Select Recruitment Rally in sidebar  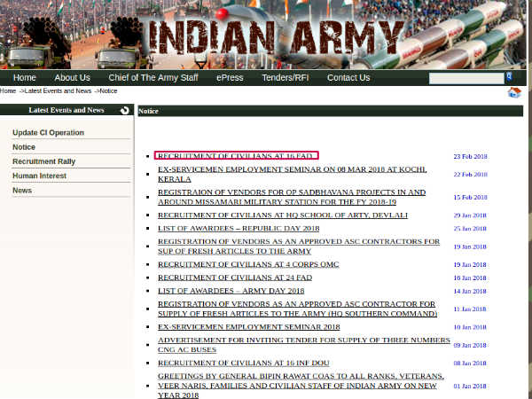[43, 161]
